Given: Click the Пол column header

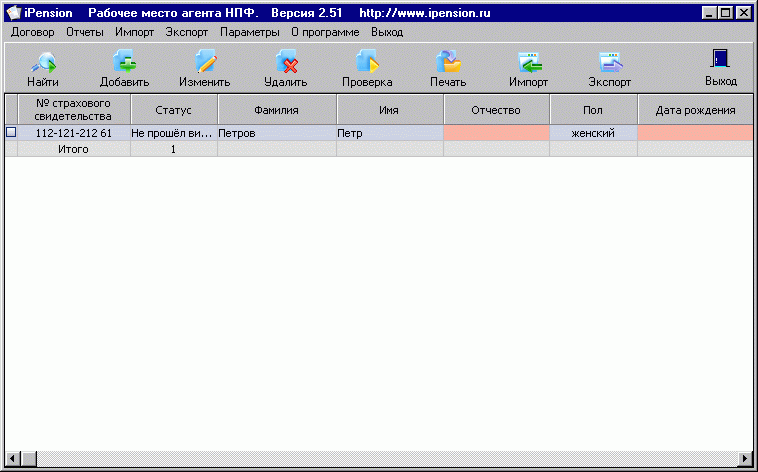Looking at the screenshot, I should (593, 110).
